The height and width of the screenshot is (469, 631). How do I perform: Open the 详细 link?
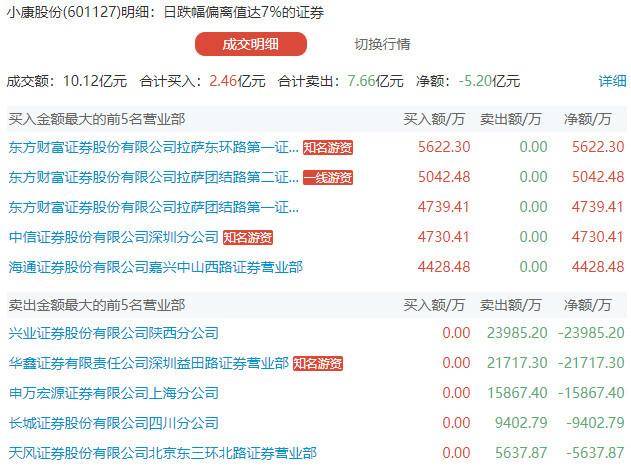coord(612,81)
